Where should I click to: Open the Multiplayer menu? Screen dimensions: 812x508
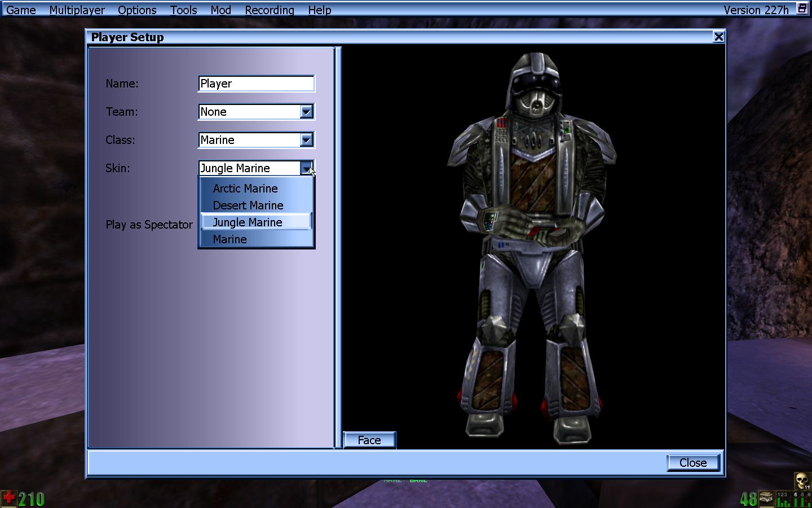tap(77, 10)
